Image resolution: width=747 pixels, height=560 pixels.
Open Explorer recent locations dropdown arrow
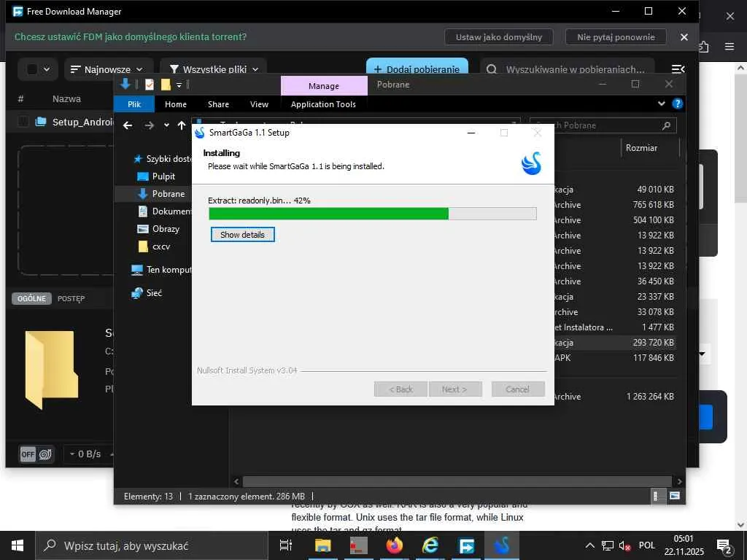(x=166, y=125)
